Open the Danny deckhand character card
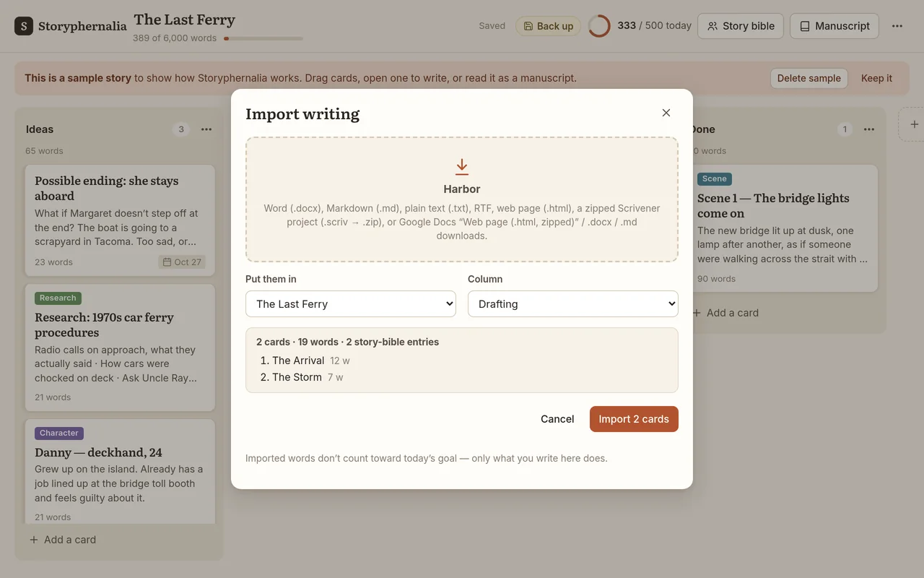 pyautogui.click(x=120, y=471)
